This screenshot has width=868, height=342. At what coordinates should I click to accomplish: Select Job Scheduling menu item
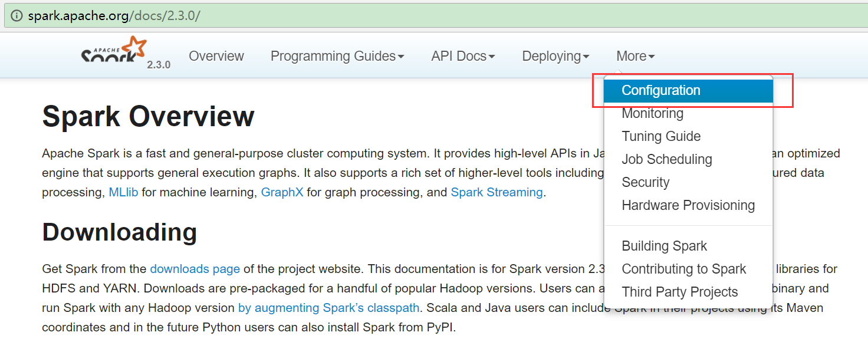click(x=666, y=159)
